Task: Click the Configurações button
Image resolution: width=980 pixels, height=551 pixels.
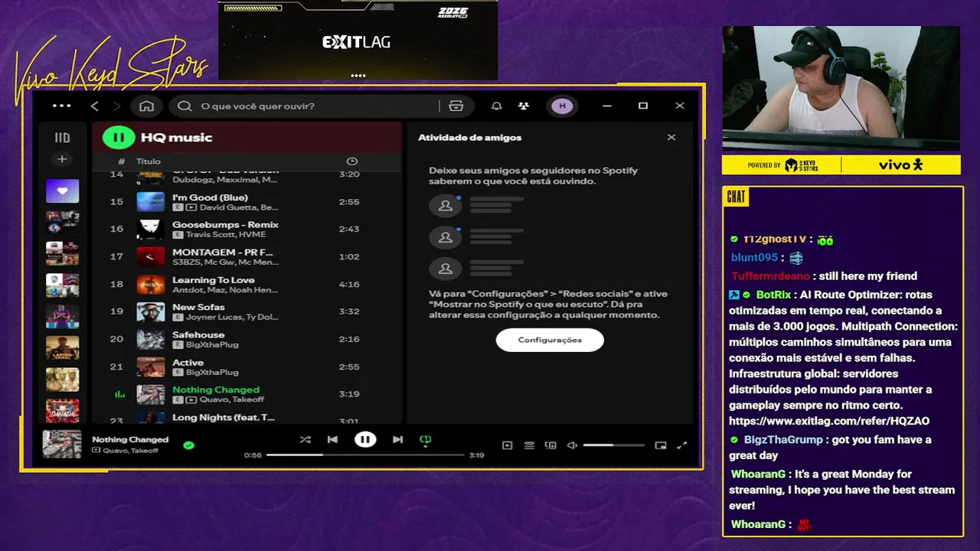Action: 550,340
